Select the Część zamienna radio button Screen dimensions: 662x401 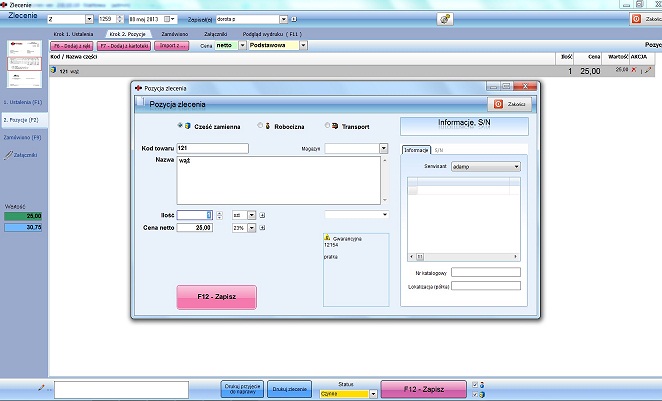tap(180, 125)
